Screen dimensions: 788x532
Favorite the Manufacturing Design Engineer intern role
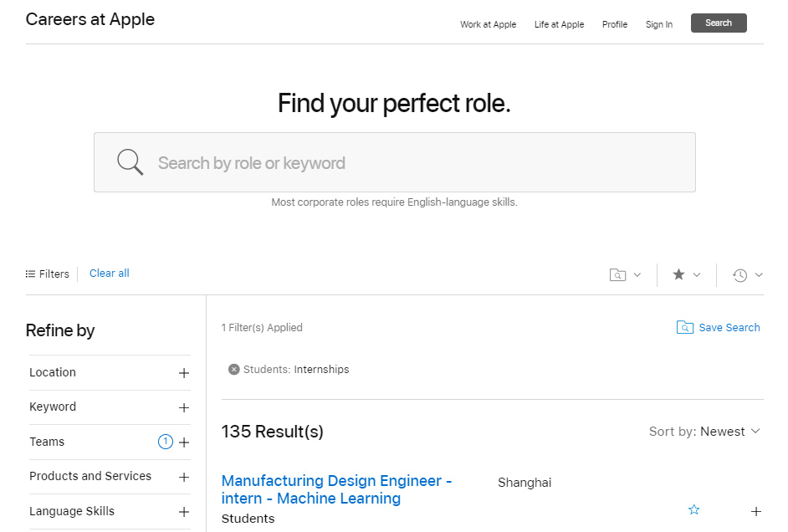tap(694, 510)
